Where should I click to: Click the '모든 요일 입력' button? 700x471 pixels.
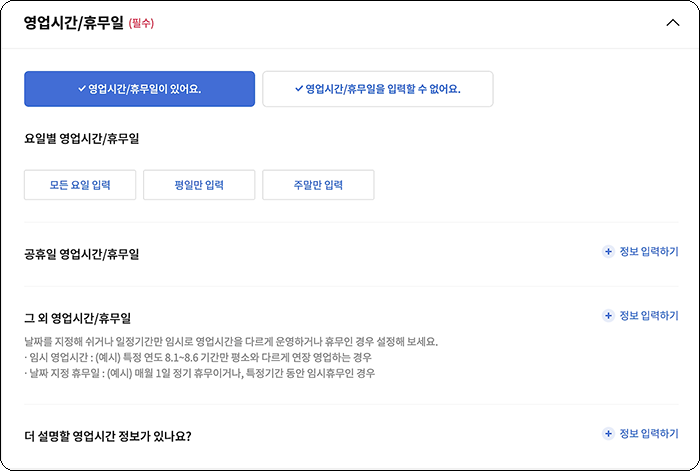pyautogui.click(x=80, y=185)
